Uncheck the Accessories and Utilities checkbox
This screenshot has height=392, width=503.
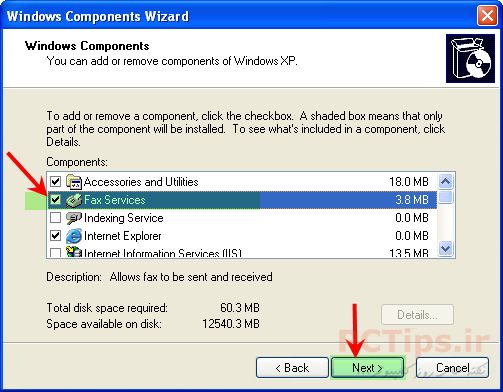55,182
